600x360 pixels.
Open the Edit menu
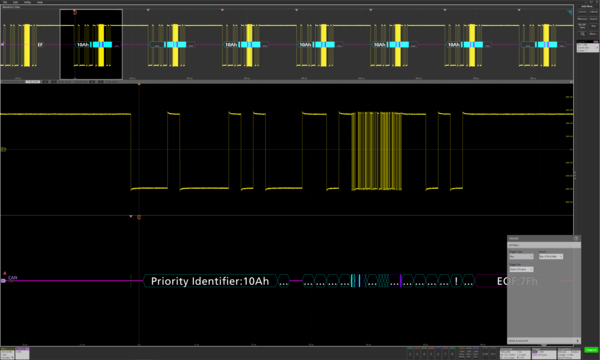[x=15, y=2]
